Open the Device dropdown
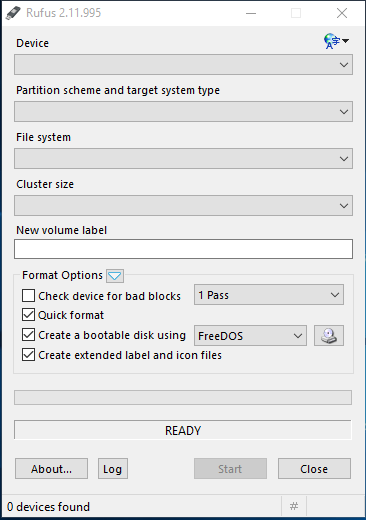Viewport: 366px width, 520px height. pos(183,65)
